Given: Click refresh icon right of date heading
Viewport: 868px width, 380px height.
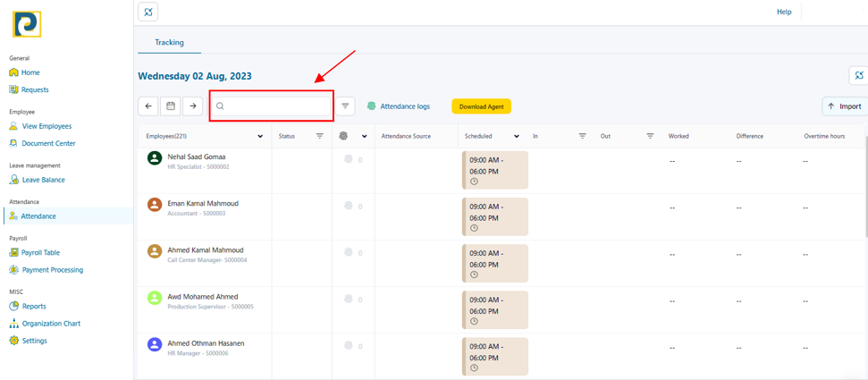Looking at the screenshot, I should 858,75.
